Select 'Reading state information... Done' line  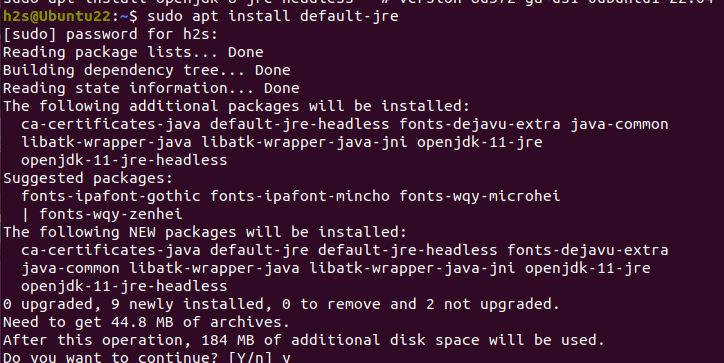point(151,88)
